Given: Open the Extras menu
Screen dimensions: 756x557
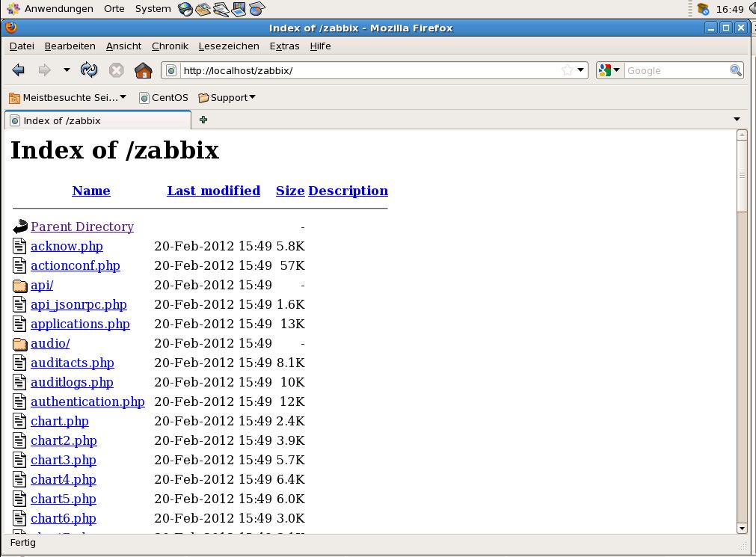Looking at the screenshot, I should tap(284, 46).
